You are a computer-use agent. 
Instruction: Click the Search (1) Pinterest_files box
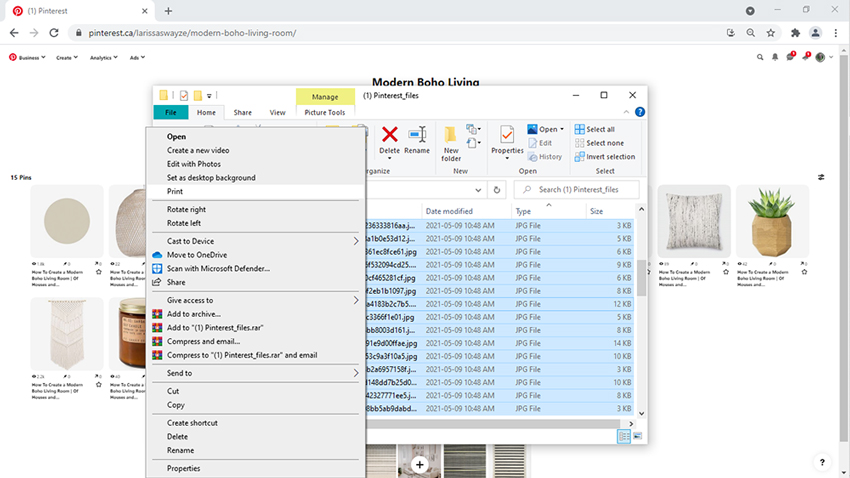tap(576, 190)
